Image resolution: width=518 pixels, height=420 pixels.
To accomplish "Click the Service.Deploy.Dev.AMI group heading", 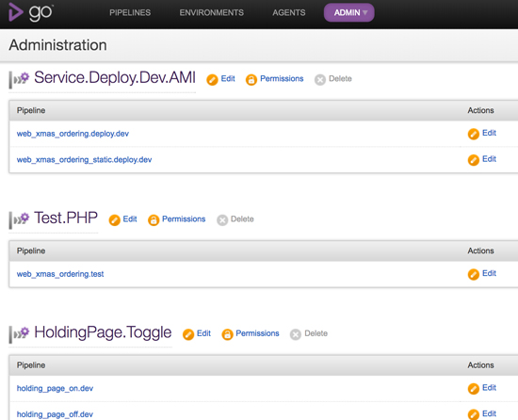I will pyautogui.click(x=115, y=77).
